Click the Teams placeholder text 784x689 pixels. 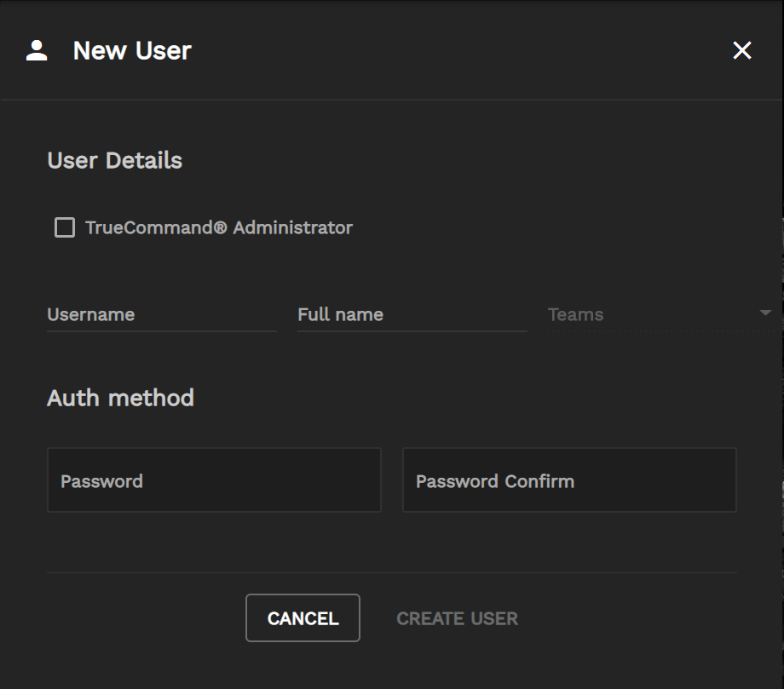[x=575, y=314]
